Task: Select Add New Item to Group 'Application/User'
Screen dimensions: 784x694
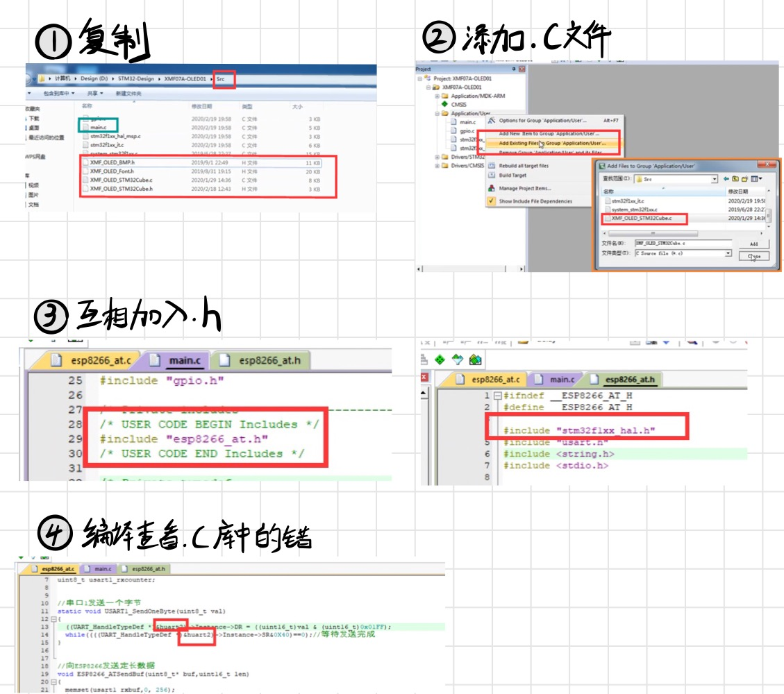Action: (549, 133)
